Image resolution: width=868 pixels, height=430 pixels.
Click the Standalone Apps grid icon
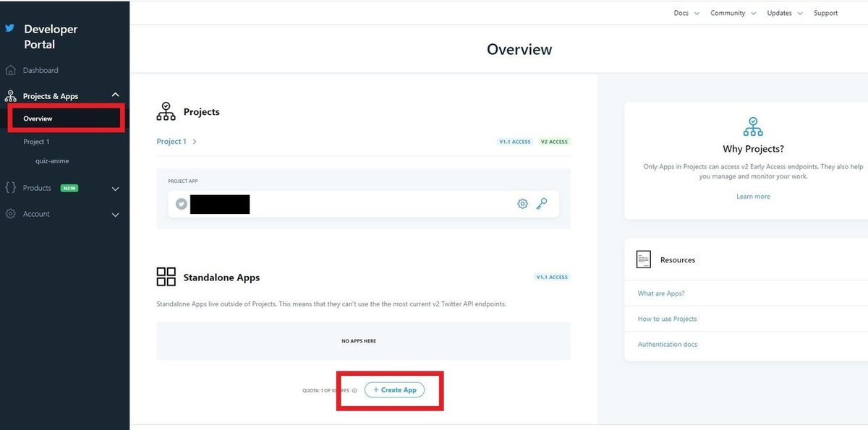166,277
